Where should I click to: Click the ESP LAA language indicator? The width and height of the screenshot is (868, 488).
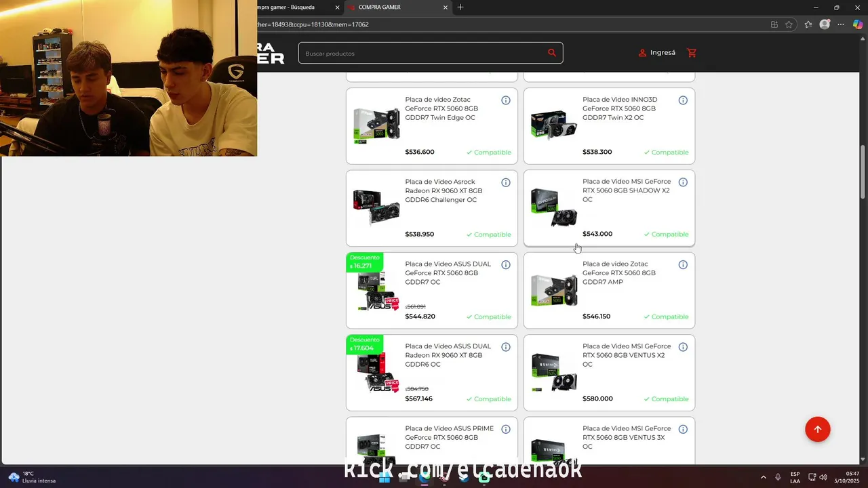point(795,477)
